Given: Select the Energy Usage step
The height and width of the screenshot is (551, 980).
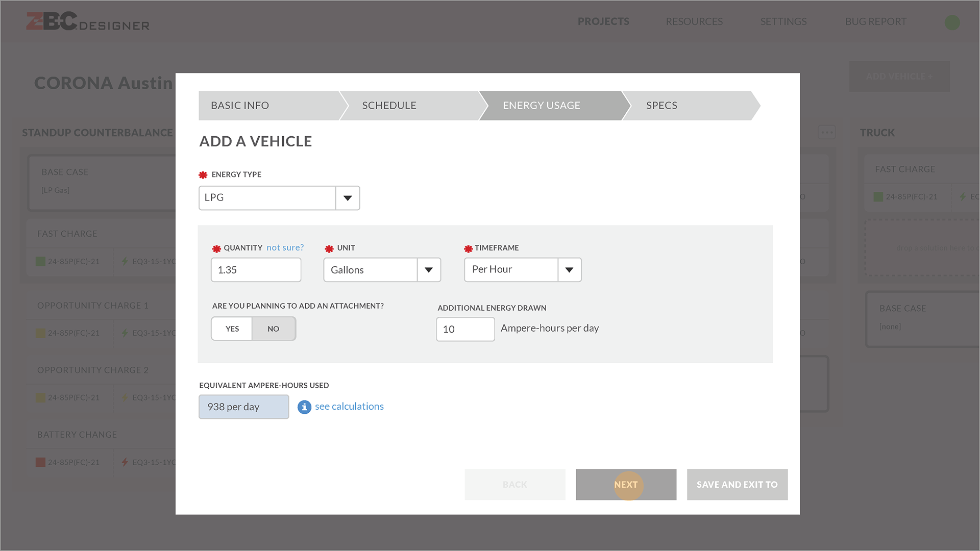Looking at the screenshot, I should click(x=555, y=106).
